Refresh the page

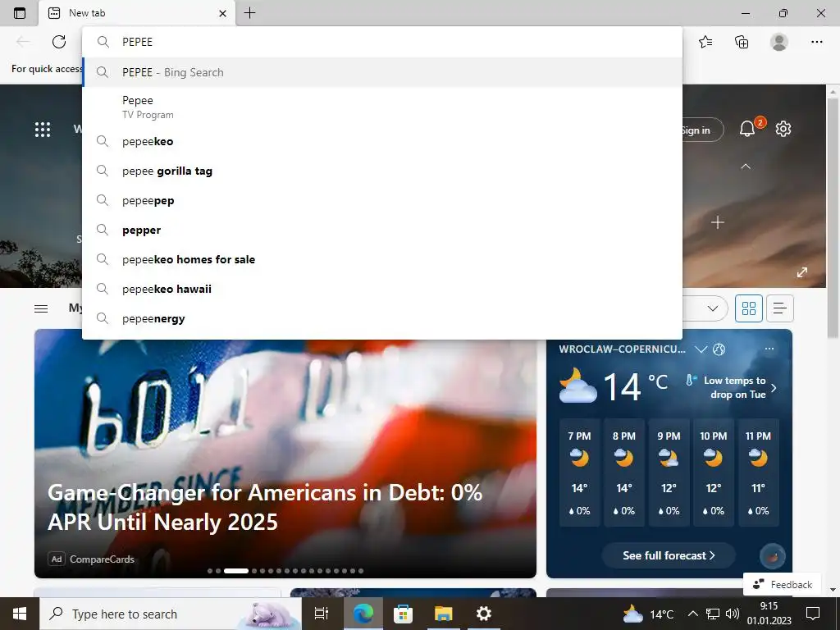(x=59, y=42)
